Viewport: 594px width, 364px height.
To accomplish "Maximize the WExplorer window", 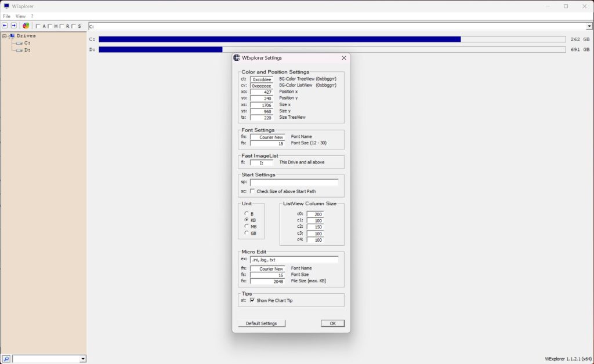I will pyautogui.click(x=566, y=6).
